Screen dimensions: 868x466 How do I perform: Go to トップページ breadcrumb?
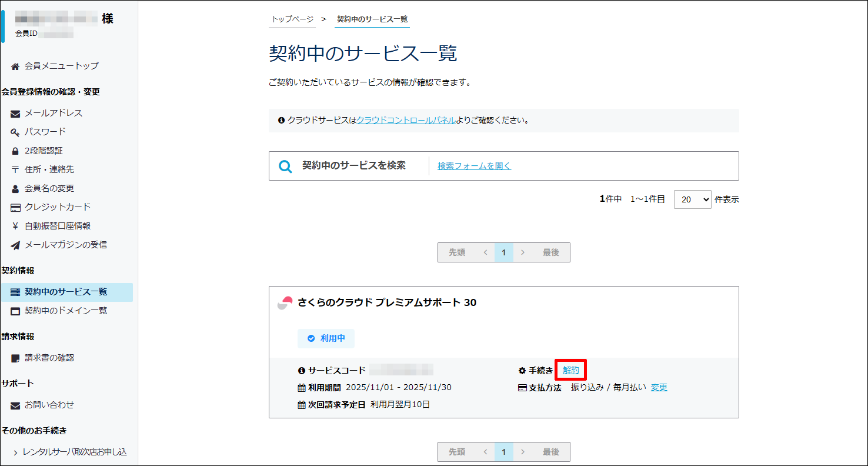click(292, 19)
